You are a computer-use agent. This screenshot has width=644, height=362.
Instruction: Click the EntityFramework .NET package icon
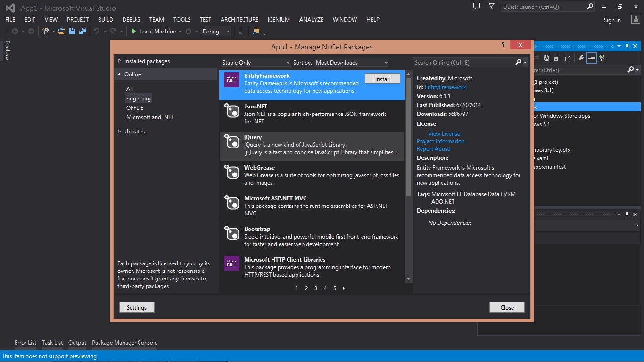click(231, 80)
